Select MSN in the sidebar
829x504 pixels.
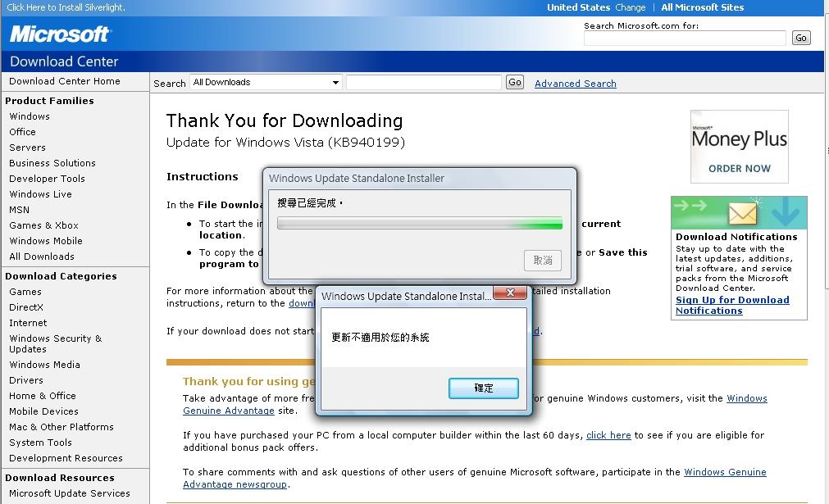click(20, 210)
